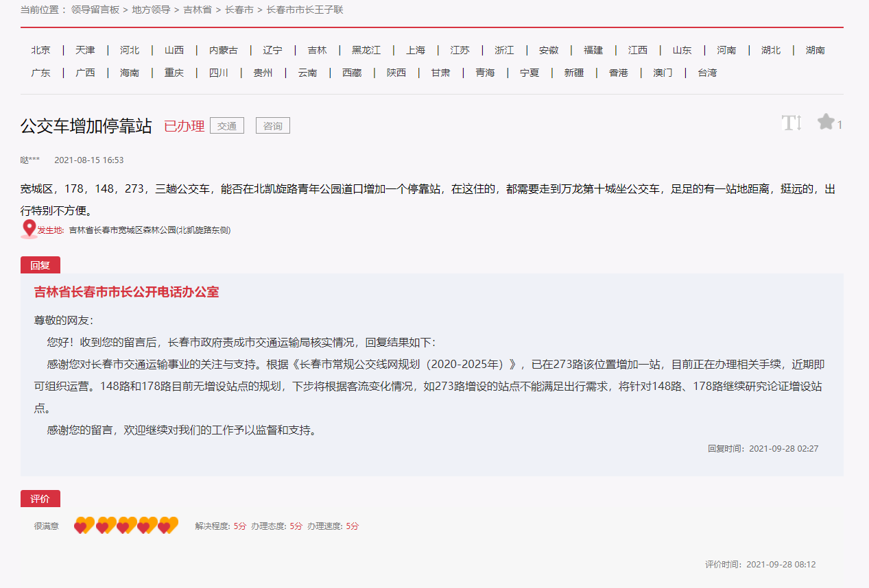Viewport: 869px width, 588px height.
Task: Choose 广东 from the province list
Action: coord(40,73)
